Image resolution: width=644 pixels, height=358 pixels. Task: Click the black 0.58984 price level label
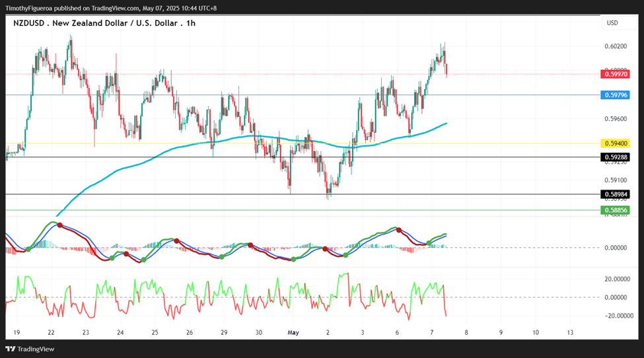(x=615, y=194)
